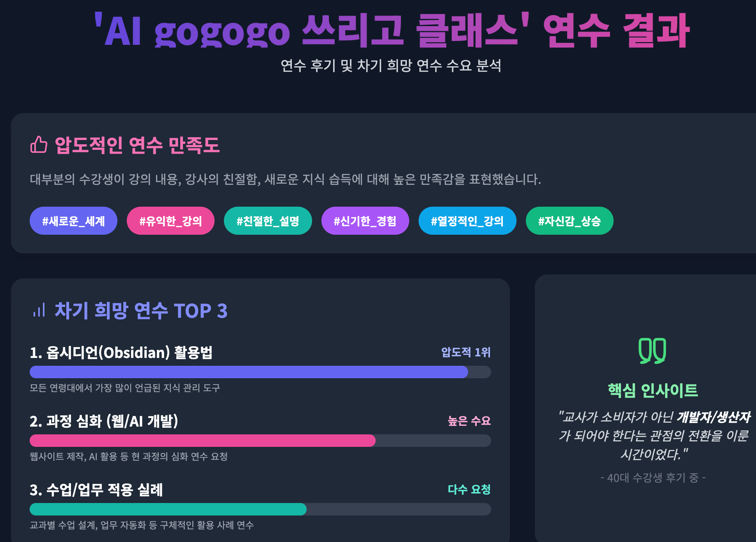
Task: Click the 다수 요청 label
Action: (x=469, y=489)
